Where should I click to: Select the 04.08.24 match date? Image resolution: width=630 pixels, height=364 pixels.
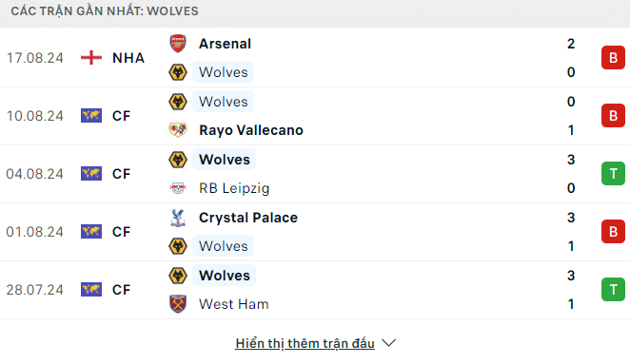(x=34, y=174)
